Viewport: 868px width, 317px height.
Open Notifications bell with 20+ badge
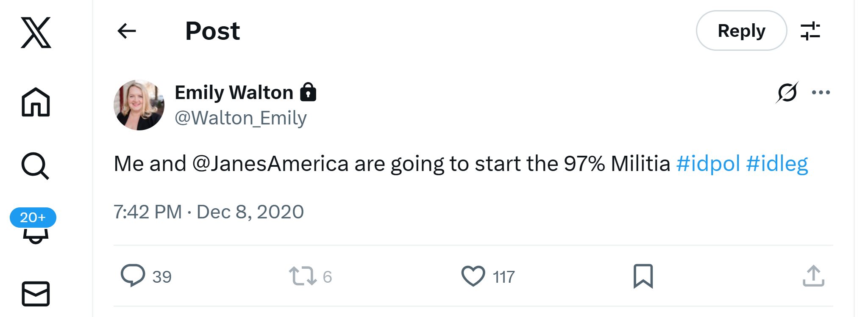tap(35, 229)
